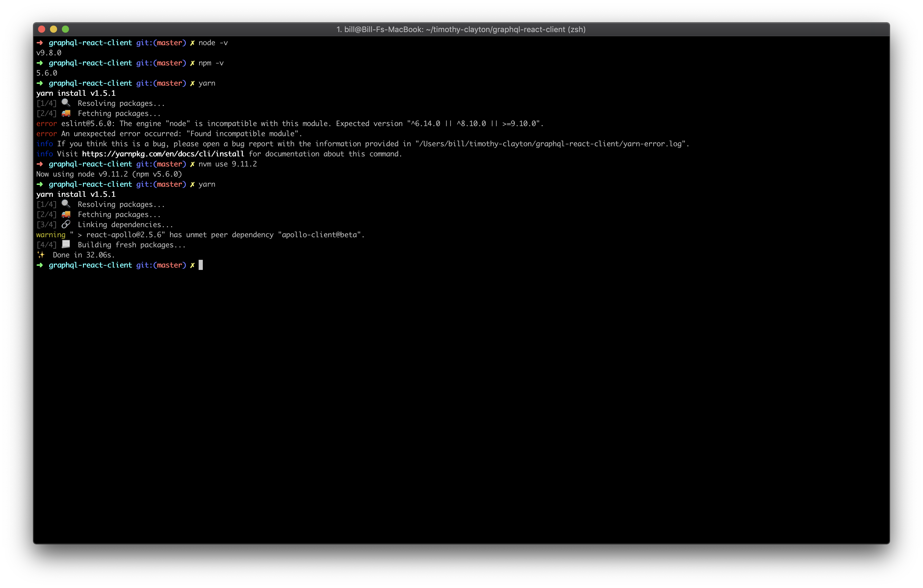Click the green zoom window button

(65, 29)
